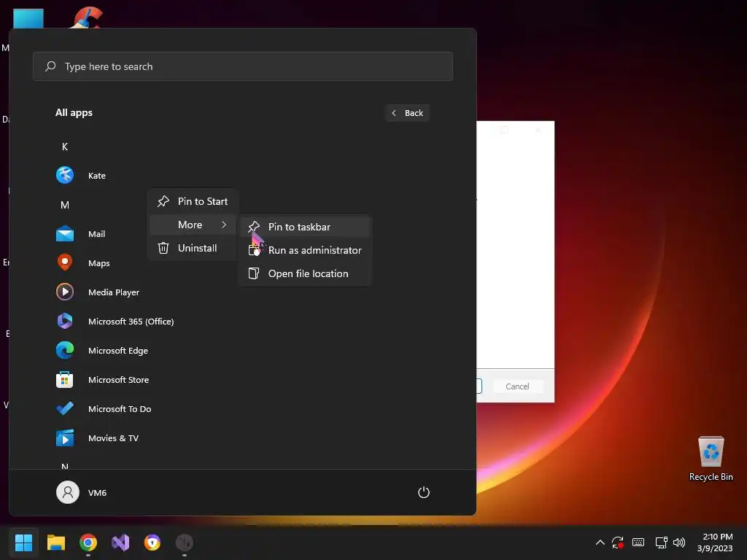Open the dark round app on taskbar
The image size is (747, 560).
185,542
